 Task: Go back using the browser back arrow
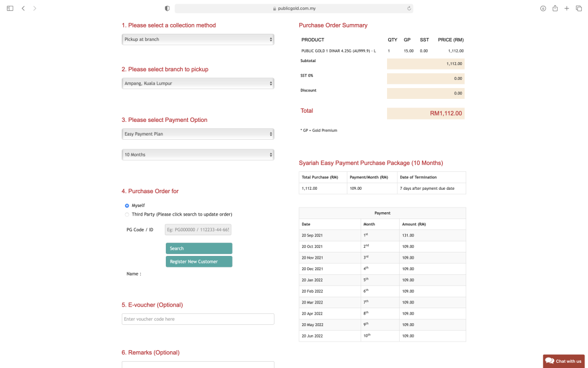[23, 9]
